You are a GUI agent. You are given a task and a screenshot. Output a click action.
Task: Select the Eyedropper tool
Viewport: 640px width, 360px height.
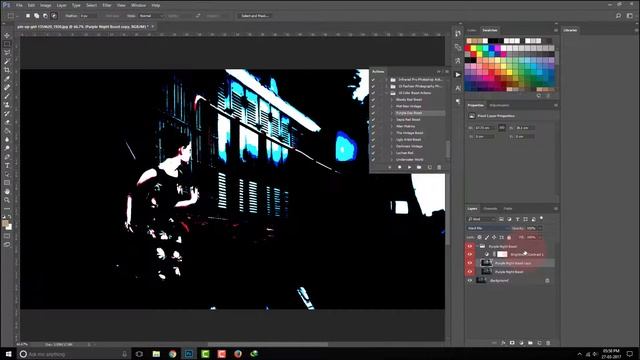tap(7, 78)
